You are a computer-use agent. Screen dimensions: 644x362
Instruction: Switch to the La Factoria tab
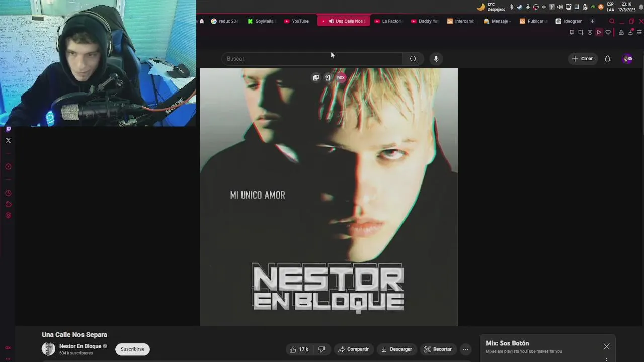coord(389,21)
